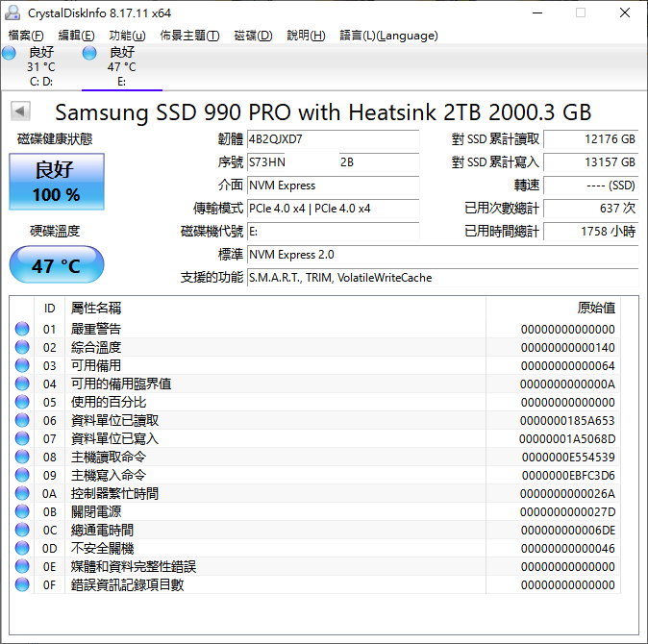Click status orb of attribute 06 資料單位已讀取
This screenshot has width=648, height=644.
[22, 420]
